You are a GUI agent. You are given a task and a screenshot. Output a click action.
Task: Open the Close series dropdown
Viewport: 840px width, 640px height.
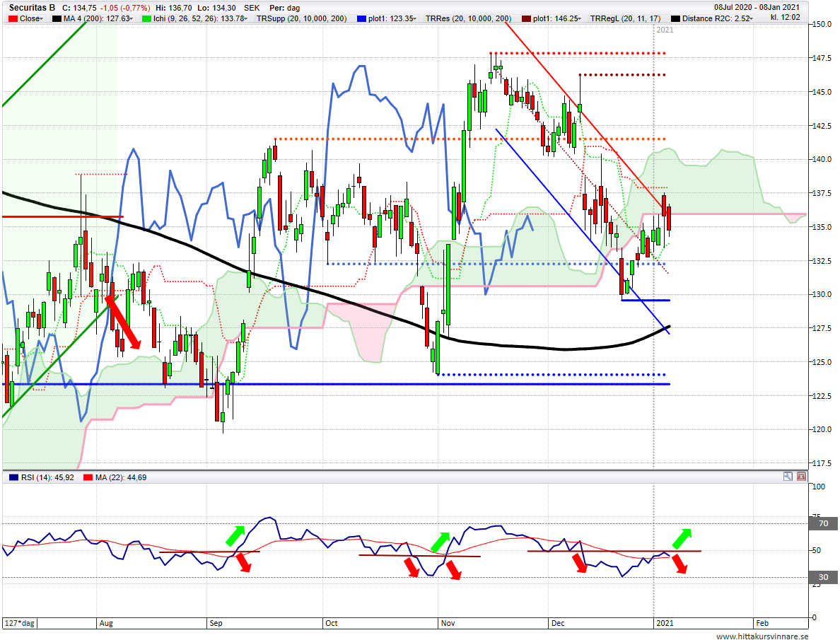[x=41, y=19]
